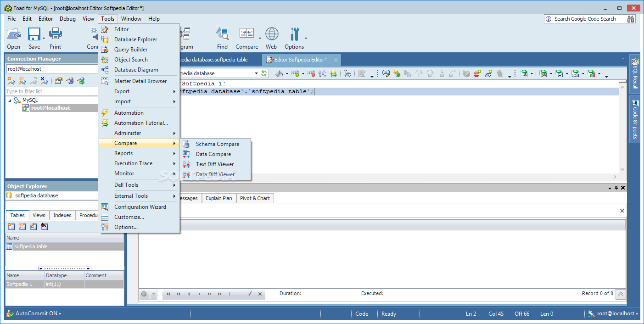Open the Pivot & Chart tab
The width and height of the screenshot is (644, 324).
[x=255, y=198]
